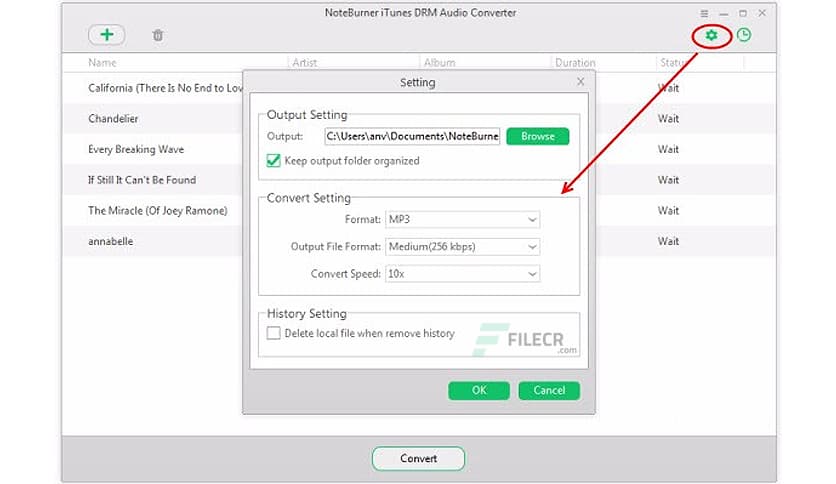Click Cancel in Setting dialog
Viewport: 836px width, 484px height.
tap(549, 391)
